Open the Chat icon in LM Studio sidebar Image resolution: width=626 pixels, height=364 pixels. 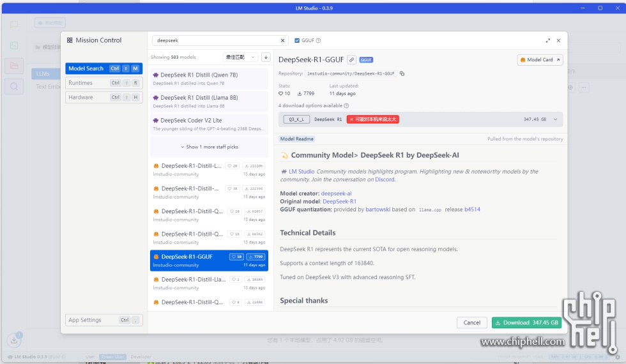click(x=14, y=25)
